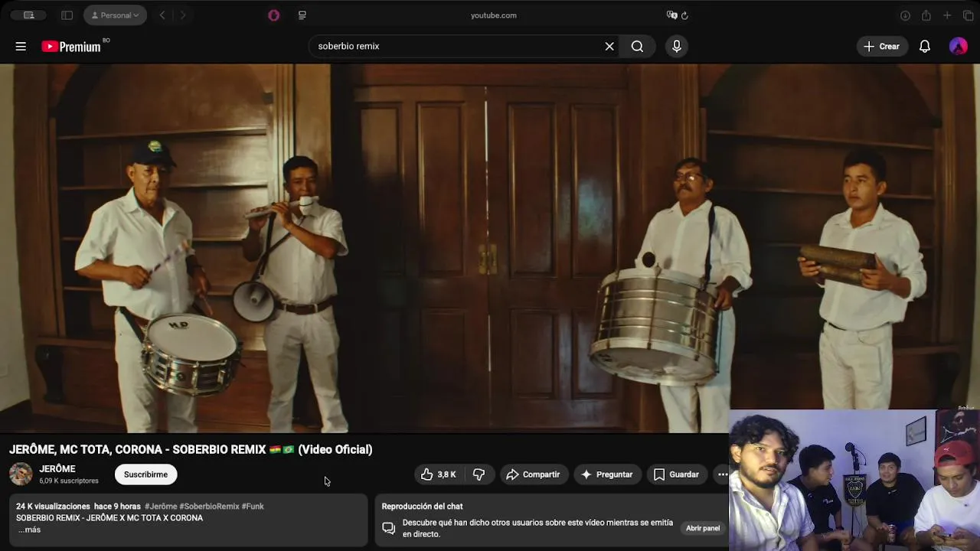This screenshot has width=980, height=551.
Task: Open the notifications bell
Action: (x=925, y=47)
